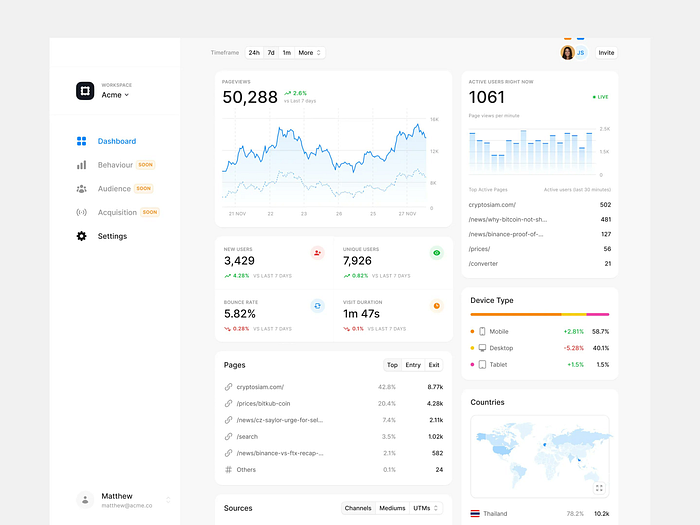Screen dimensions: 700x525
Task: Click the 50,288 pageviews total
Action: coord(250,97)
